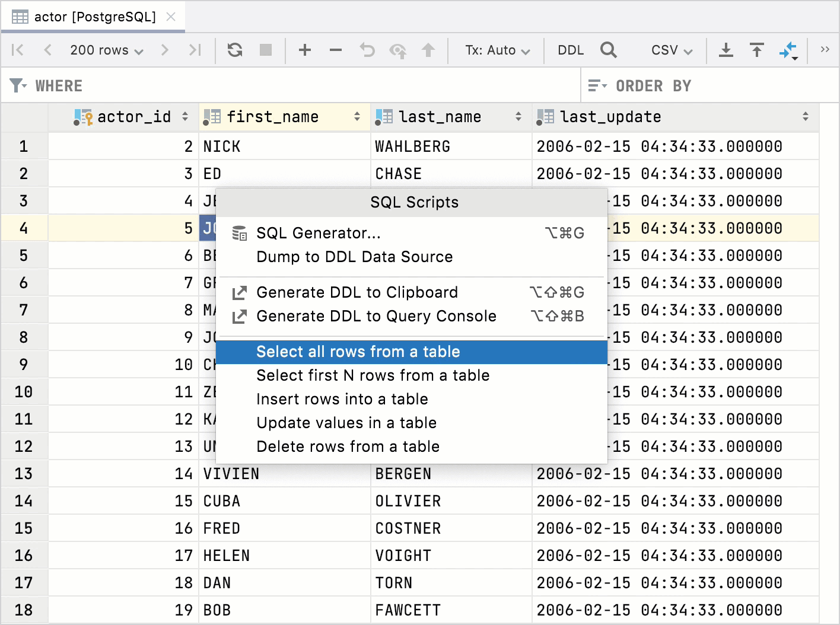Open the 200 rows page-size dropdown

click(x=105, y=50)
